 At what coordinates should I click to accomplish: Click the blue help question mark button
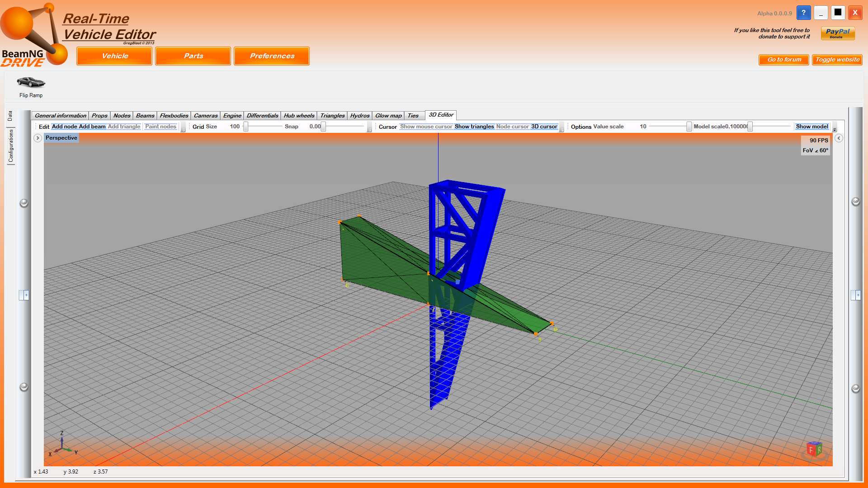[803, 13]
